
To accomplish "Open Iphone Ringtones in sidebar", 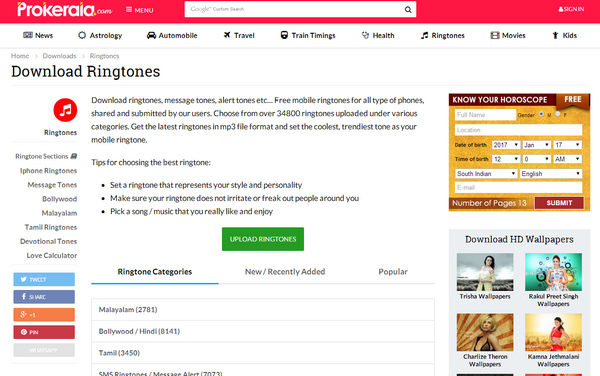I will [48, 171].
